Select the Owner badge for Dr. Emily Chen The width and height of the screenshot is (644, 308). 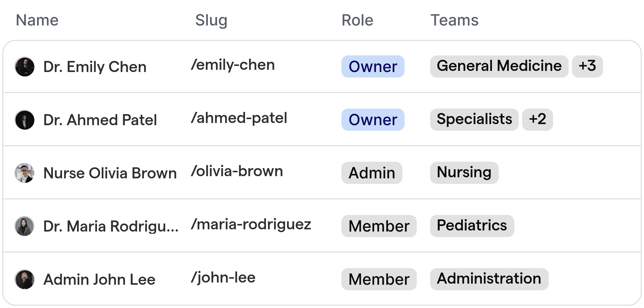point(372,66)
